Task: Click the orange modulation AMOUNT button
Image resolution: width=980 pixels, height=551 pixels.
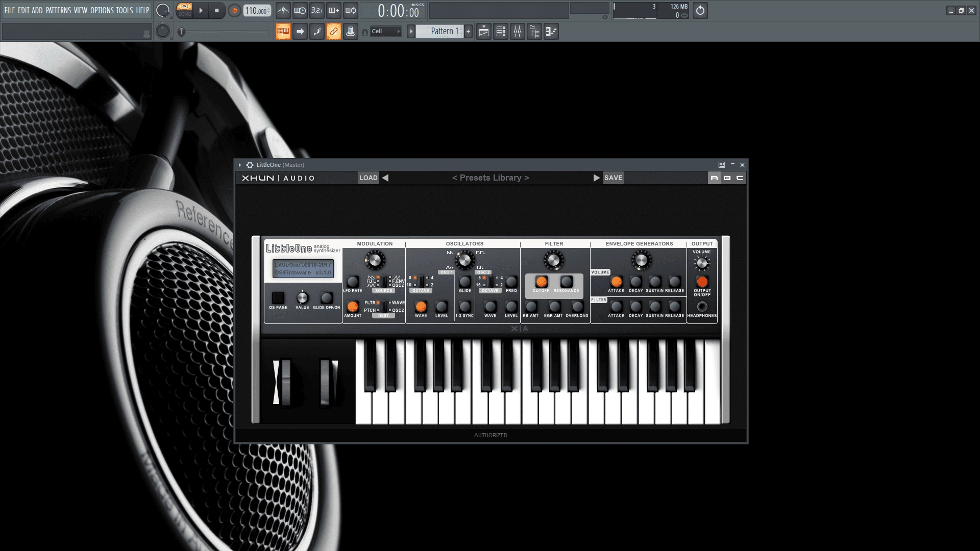Action: tap(353, 306)
